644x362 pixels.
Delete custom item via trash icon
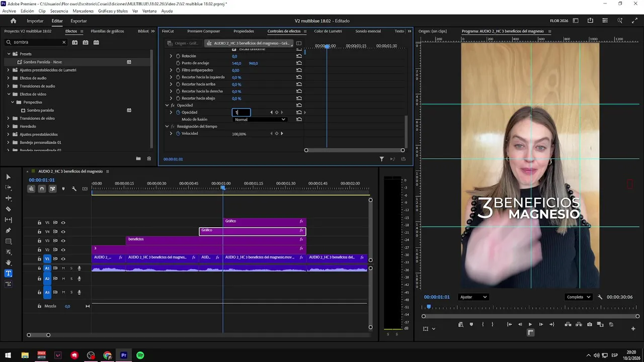tap(149, 159)
